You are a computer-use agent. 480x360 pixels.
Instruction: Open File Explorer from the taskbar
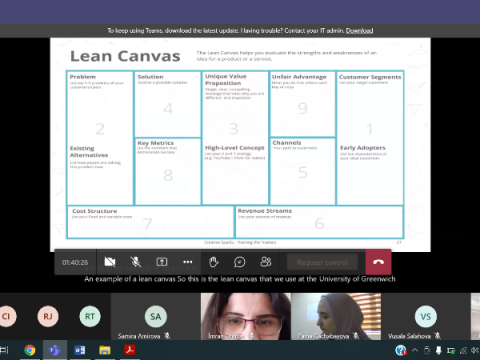coord(105,350)
